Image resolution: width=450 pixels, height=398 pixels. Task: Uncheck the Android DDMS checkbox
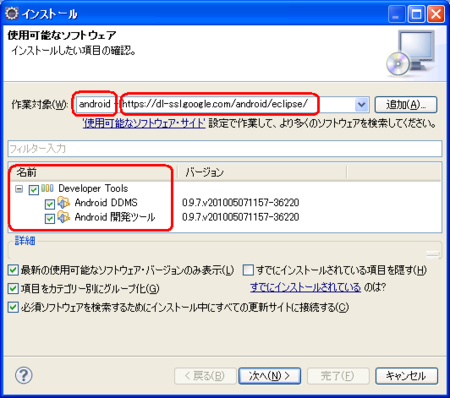50,204
